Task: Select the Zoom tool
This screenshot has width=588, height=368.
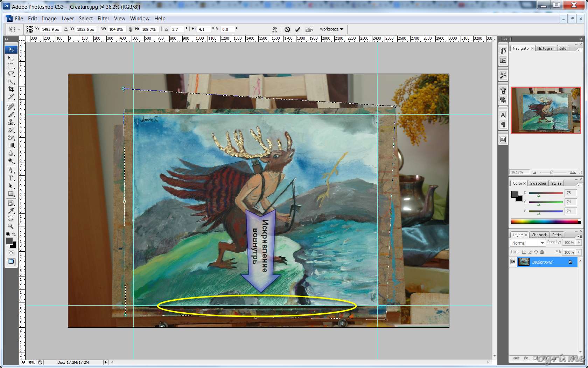Action: point(11,226)
